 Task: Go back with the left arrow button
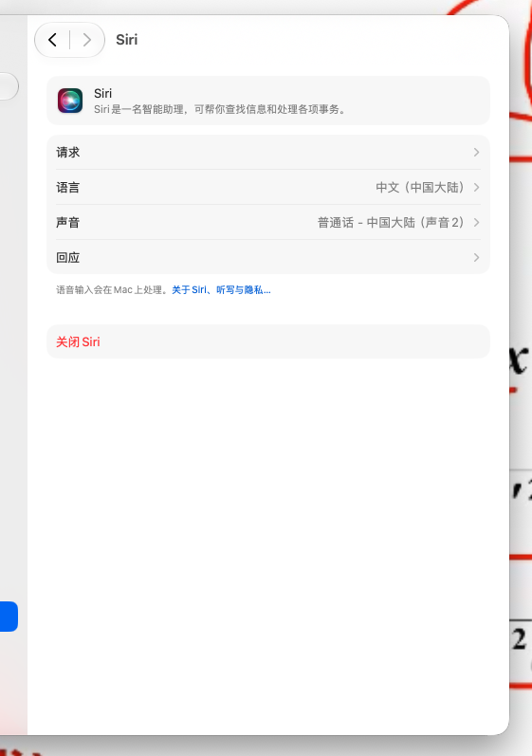tap(53, 40)
